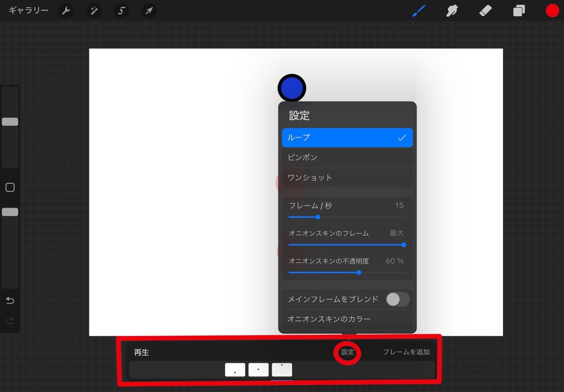Open the Actions wrench menu
The image size is (564, 392).
[66, 11]
